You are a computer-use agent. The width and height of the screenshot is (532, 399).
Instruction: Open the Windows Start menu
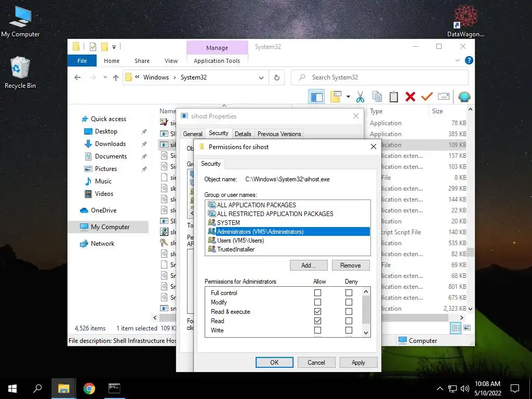[x=12, y=389]
